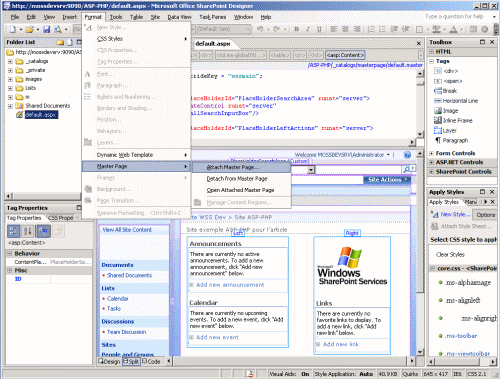The width and height of the screenshot is (500, 379).
Task: Select default.aspx in Folder List
Action: coord(41,115)
